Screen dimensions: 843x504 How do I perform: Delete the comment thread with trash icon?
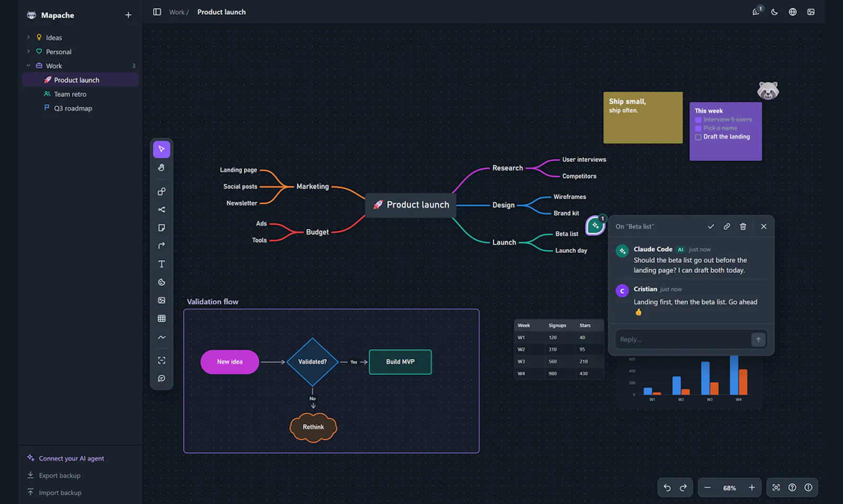click(x=743, y=226)
